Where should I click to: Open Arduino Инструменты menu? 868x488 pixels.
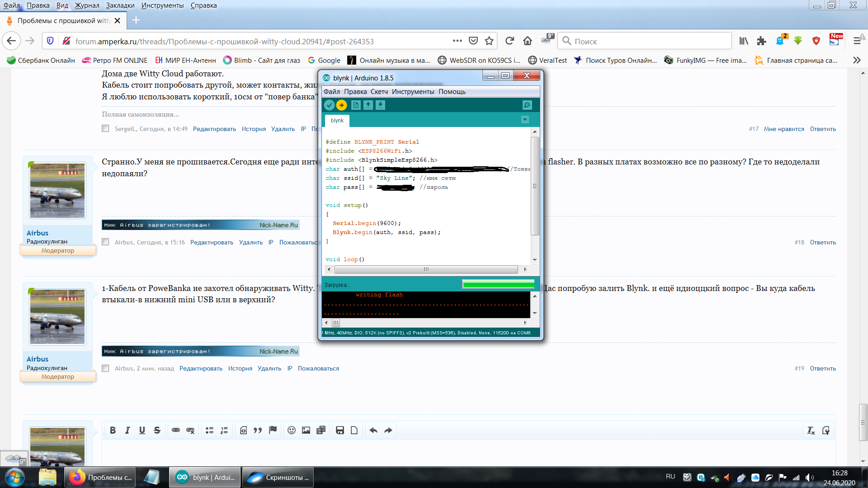413,92
